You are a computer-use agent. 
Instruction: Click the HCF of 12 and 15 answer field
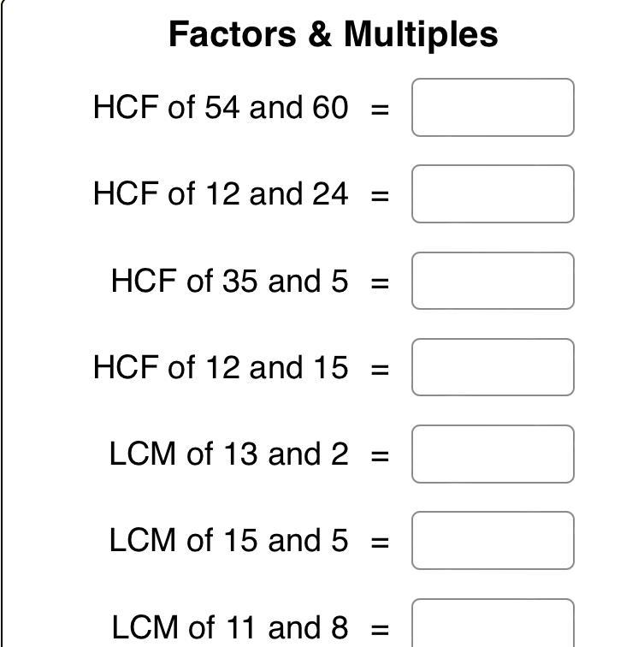(493, 367)
